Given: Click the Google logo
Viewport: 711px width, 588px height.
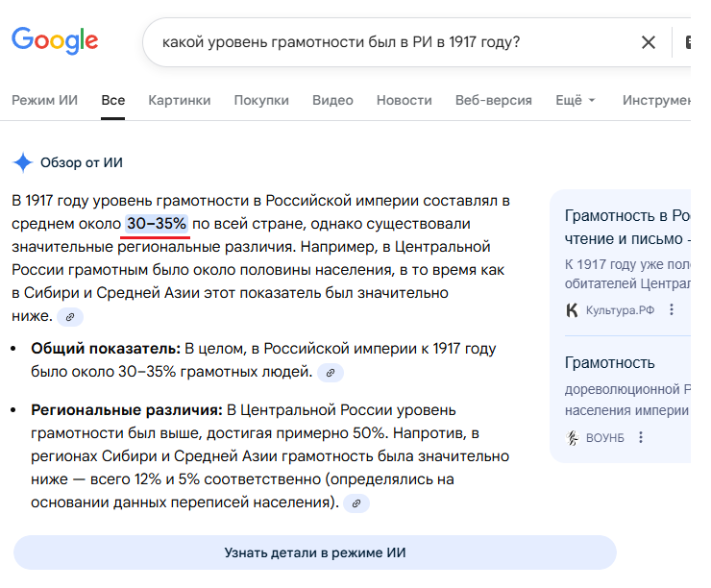Looking at the screenshot, I should [x=55, y=40].
